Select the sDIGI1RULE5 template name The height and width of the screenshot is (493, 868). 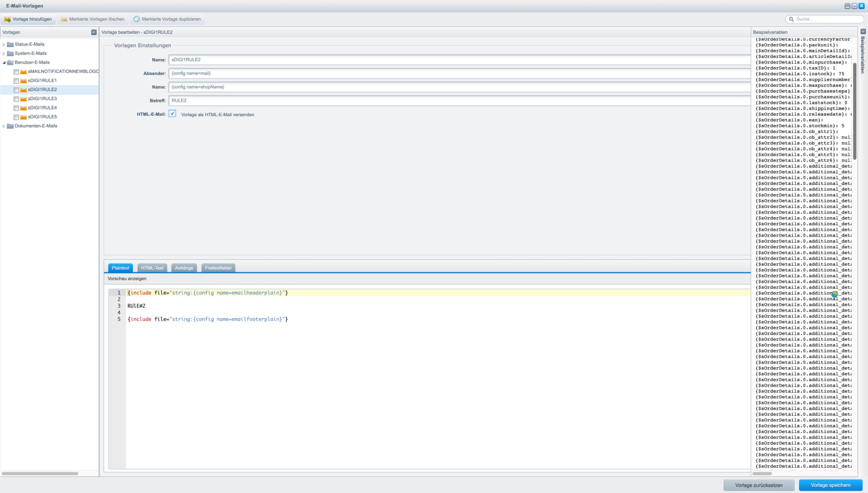click(x=43, y=117)
